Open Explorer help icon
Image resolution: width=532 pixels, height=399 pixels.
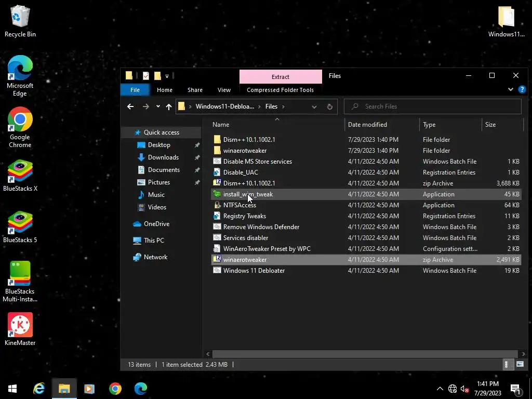(522, 89)
